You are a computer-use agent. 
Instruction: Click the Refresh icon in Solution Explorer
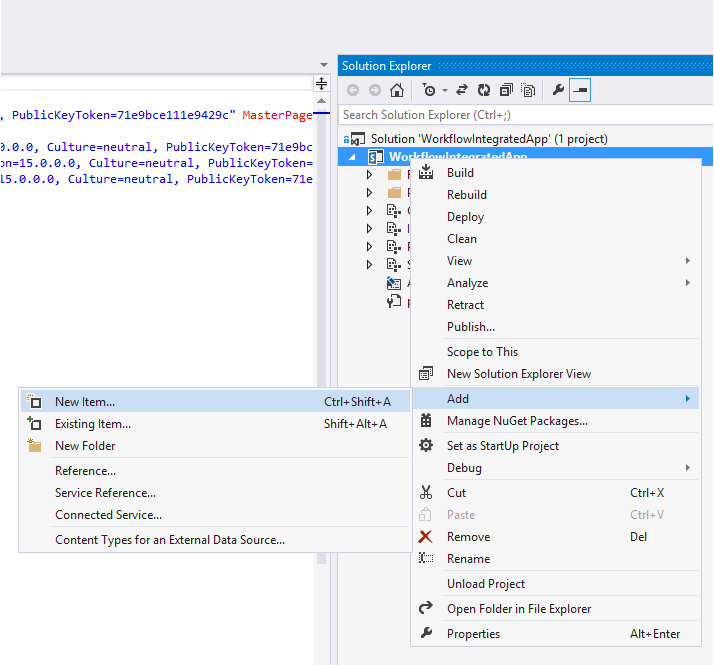(484, 90)
